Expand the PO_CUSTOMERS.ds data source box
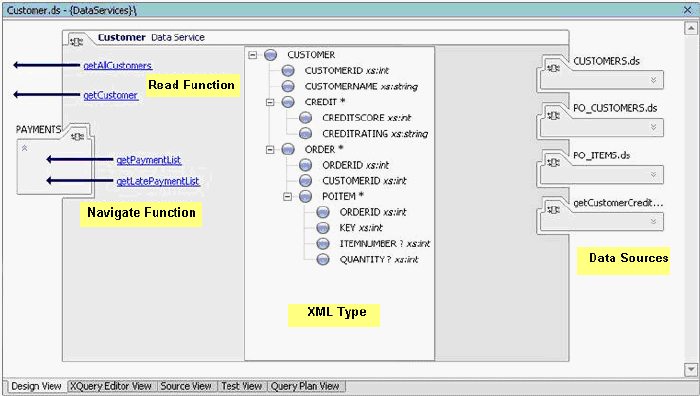Viewport: 700px width, 396px height. tap(653, 127)
